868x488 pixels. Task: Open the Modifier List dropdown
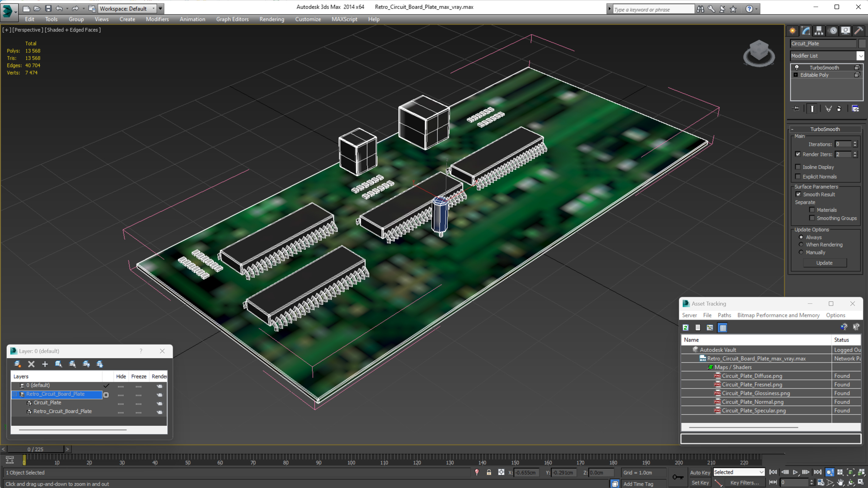click(861, 56)
